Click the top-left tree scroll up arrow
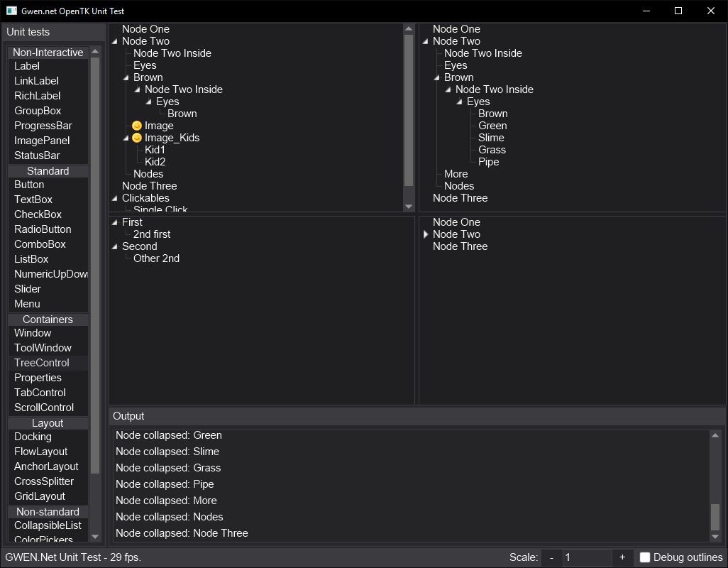The width and height of the screenshot is (728, 568). point(408,29)
